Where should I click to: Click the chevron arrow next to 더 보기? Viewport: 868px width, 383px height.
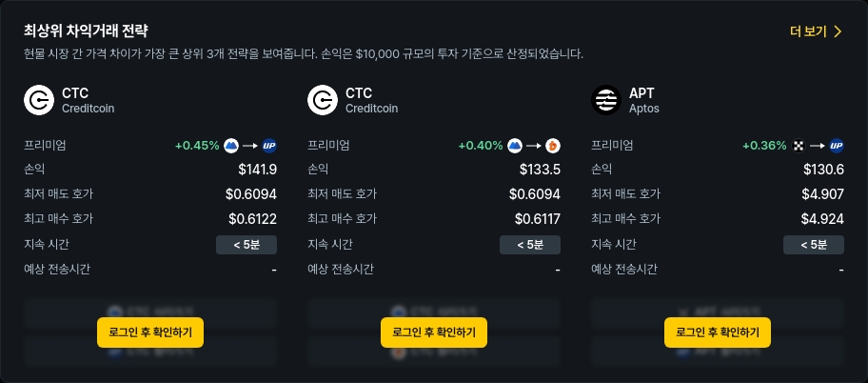pyautogui.click(x=838, y=31)
